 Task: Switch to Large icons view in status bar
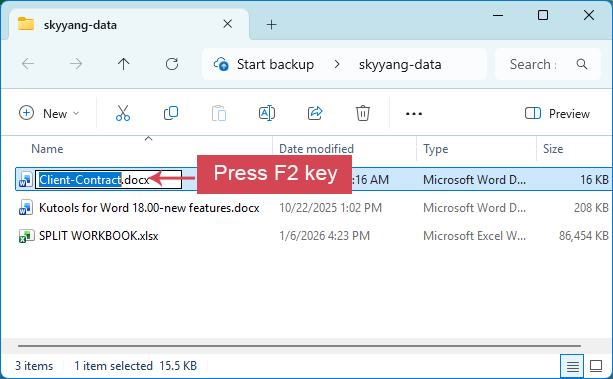596,366
